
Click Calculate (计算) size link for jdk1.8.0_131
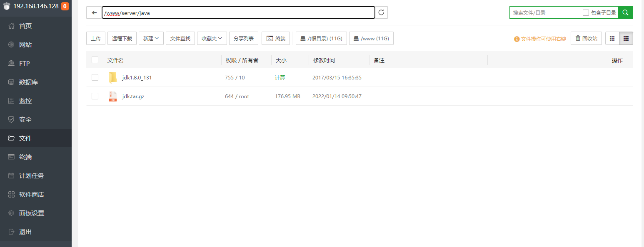coord(280,78)
